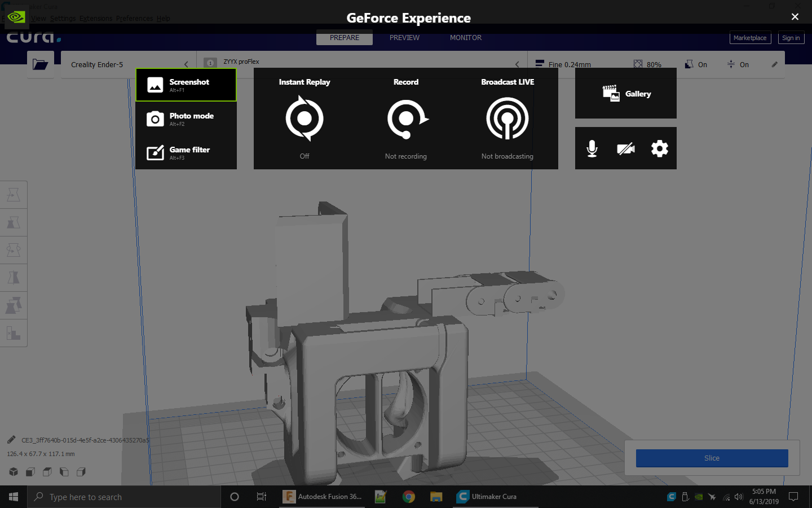
Task: Open the Preferences menu in Cura
Action: click(135, 19)
